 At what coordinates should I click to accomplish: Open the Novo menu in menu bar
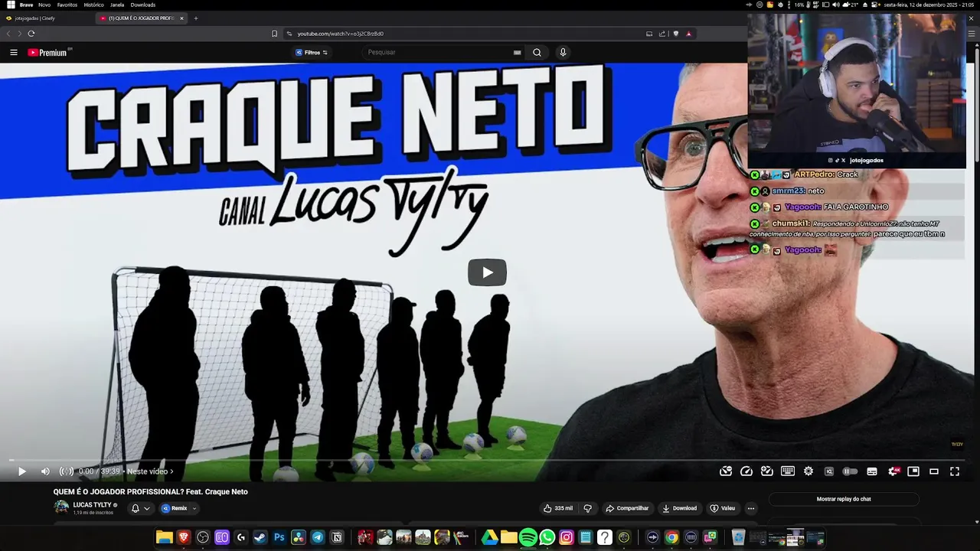(44, 5)
